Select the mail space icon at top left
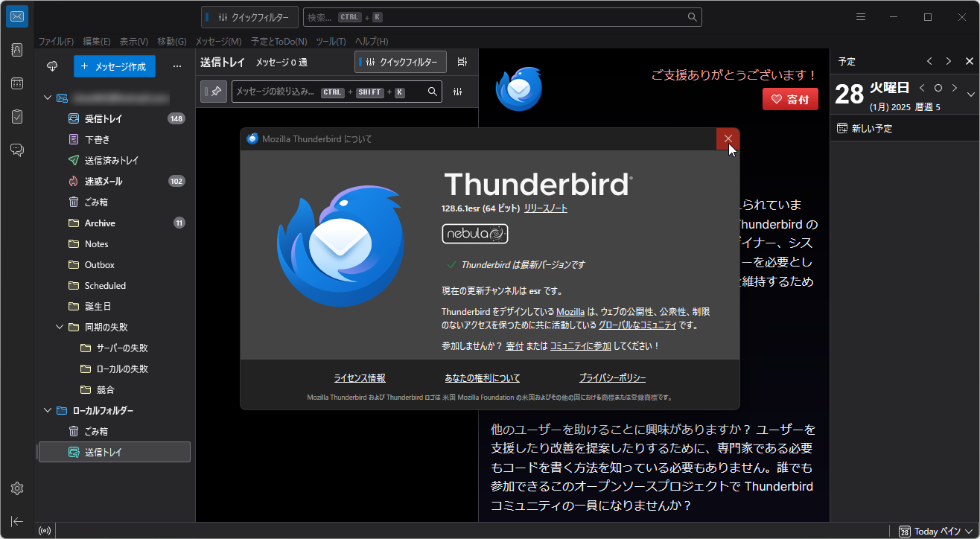980x539 pixels. tap(16, 16)
